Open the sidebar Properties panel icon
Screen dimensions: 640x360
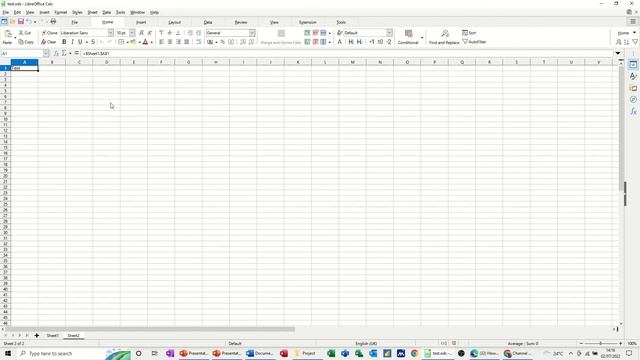click(633, 64)
